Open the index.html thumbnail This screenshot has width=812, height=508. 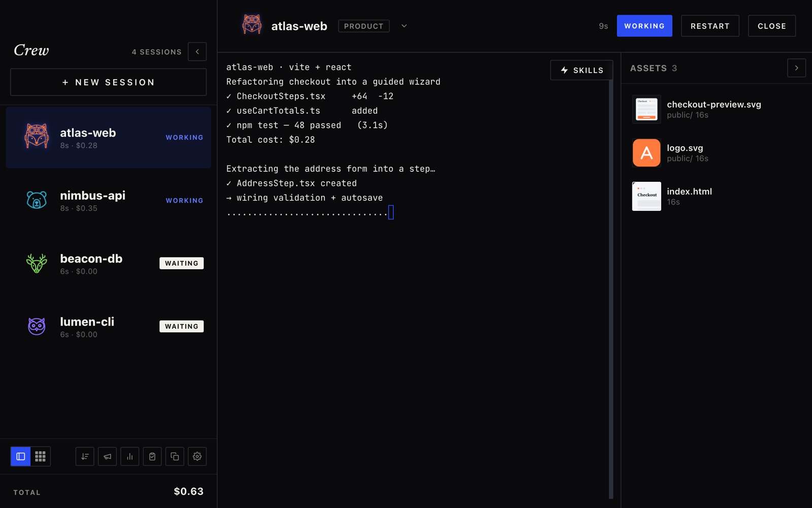click(647, 196)
